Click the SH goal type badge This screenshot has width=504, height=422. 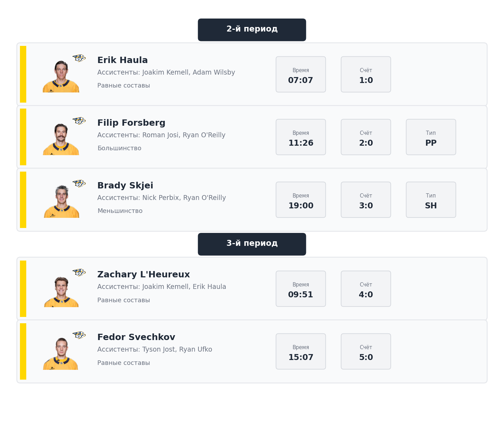(x=431, y=200)
